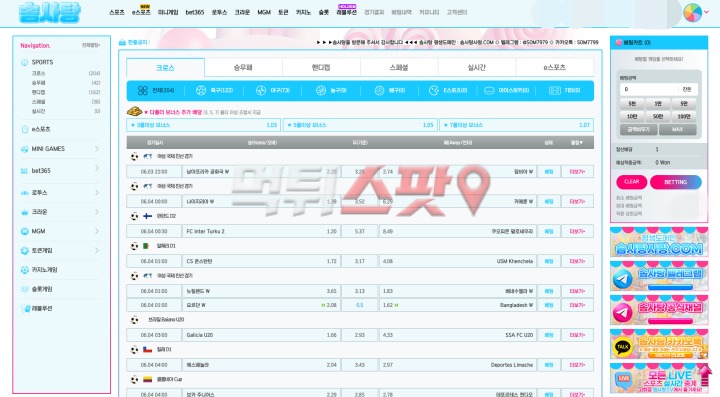The height and width of the screenshot is (397, 720).
Task: Click the 100만 amount button
Action: click(x=684, y=117)
